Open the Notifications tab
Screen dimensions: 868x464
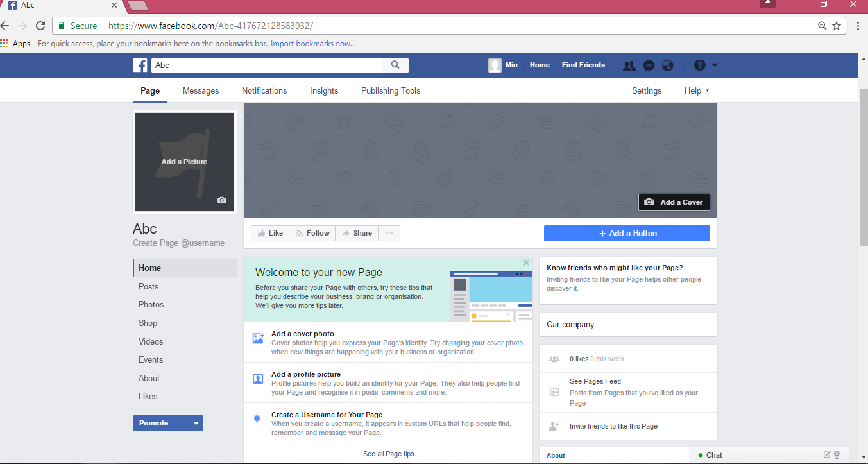click(x=264, y=90)
